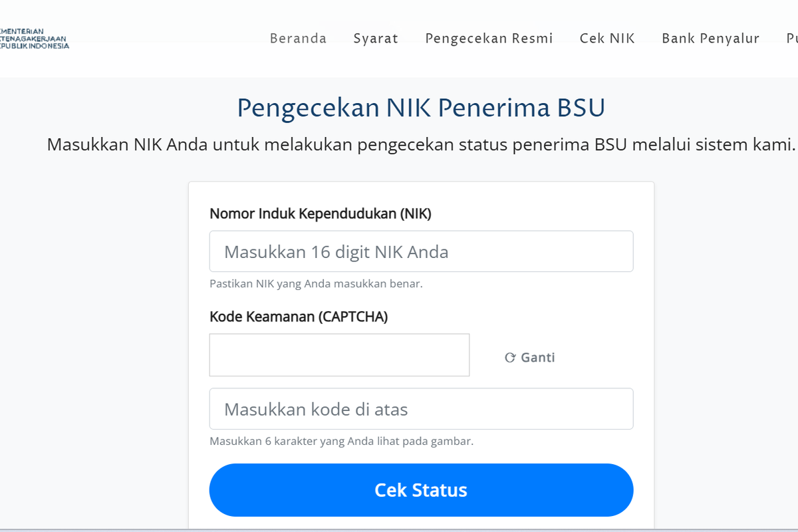798x532 pixels.
Task: Select Pengecekan Resmi in the navigation
Action: coord(489,38)
